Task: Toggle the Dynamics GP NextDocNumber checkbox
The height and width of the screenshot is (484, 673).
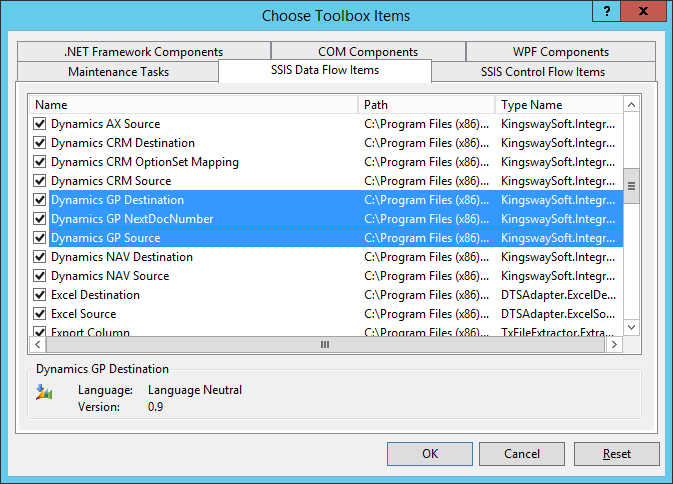Action: [x=39, y=219]
